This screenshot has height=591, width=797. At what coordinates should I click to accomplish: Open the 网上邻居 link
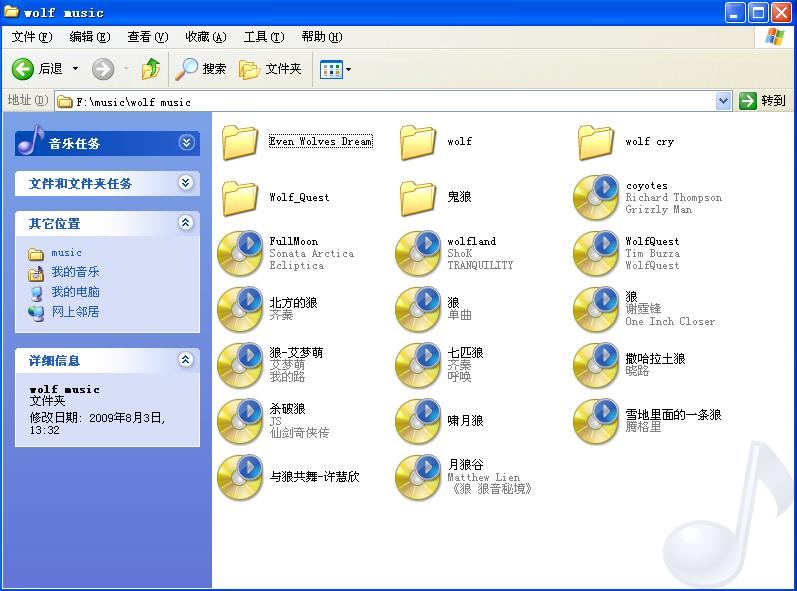(x=75, y=312)
